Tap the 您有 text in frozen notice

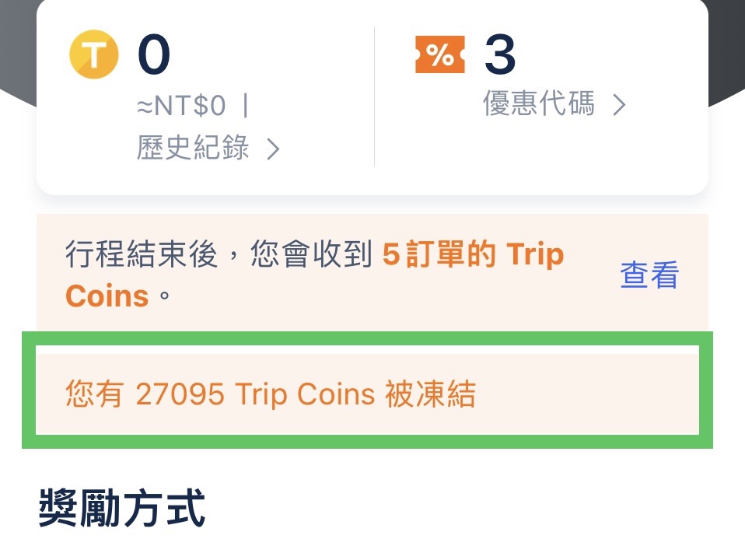click(x=94, y=395)
